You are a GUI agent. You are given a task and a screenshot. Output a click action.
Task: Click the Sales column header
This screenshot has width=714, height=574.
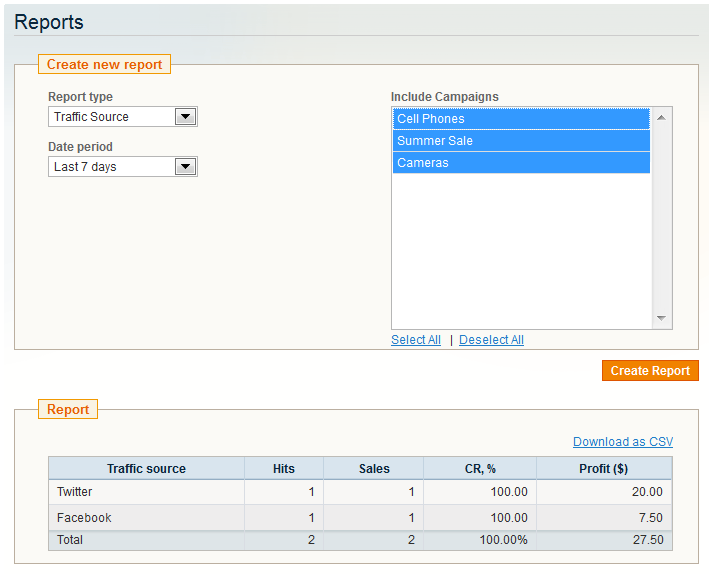[374, 469]
